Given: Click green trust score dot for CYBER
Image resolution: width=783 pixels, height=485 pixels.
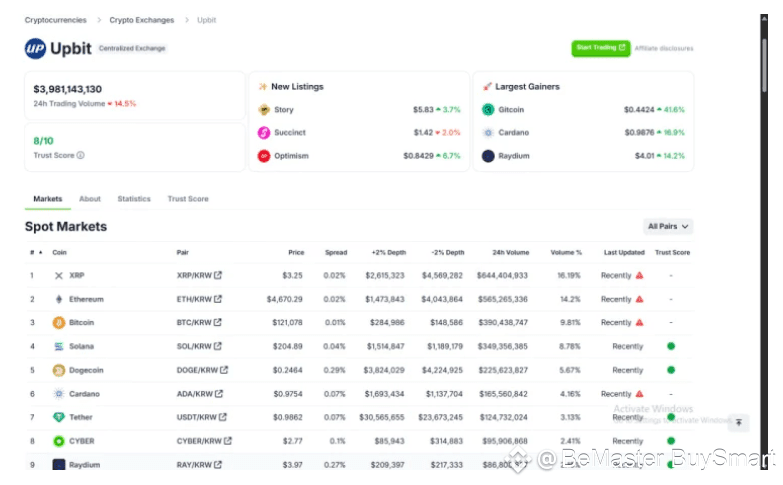Looking at the screenshot, I should click(x=671, y=441).
